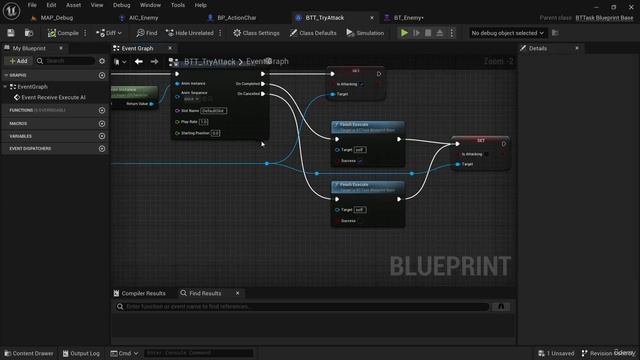
Task: Click the Find in all blueprints binoculars
Action: [x=501, y=307]
